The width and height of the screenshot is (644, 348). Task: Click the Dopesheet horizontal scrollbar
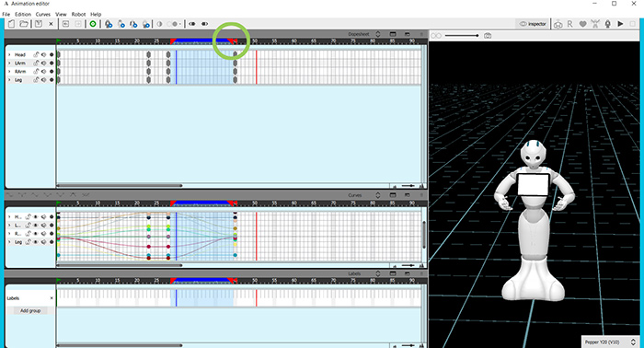[120, 186]
